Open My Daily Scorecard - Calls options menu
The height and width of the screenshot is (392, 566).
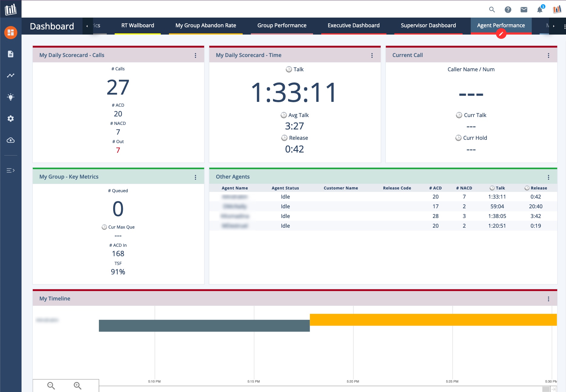[195, 55]
